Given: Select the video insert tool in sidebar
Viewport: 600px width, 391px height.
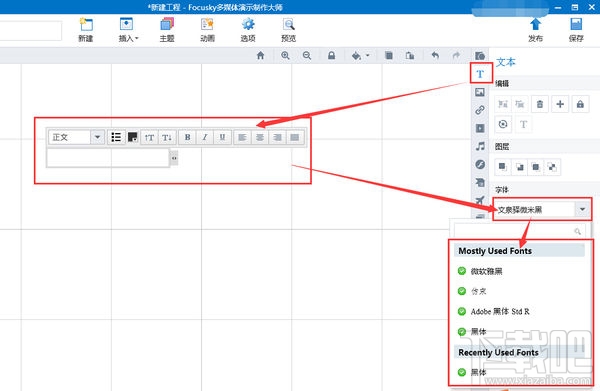Looking at the screenshot, I should click(x=480, y=128).
